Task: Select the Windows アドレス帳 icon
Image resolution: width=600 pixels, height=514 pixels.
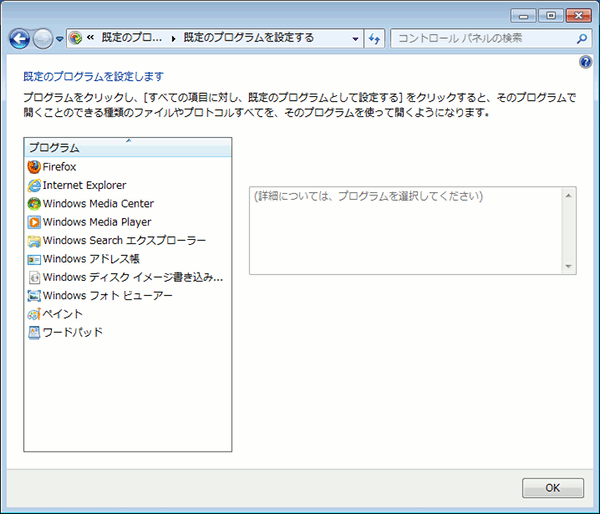Action: 34,259
